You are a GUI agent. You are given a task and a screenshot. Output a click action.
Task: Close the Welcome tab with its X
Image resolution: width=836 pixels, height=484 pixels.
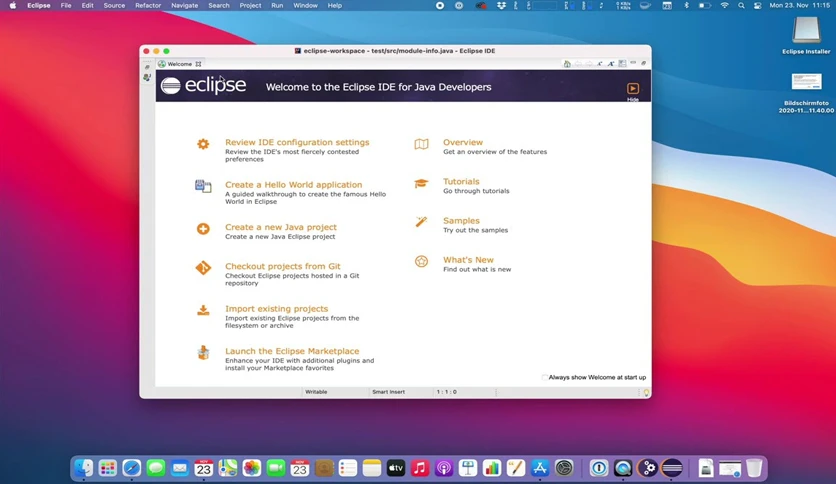tap(198, 64)
